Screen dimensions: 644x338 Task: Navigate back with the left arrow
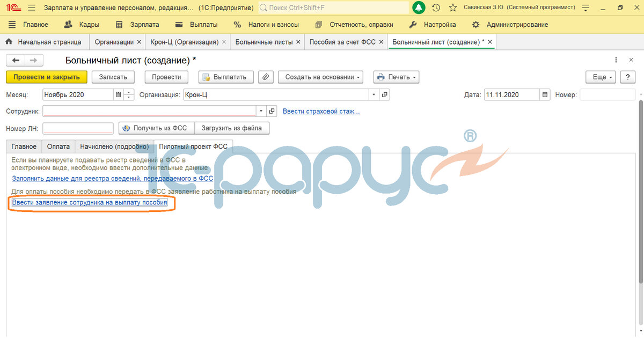[16, 61]
